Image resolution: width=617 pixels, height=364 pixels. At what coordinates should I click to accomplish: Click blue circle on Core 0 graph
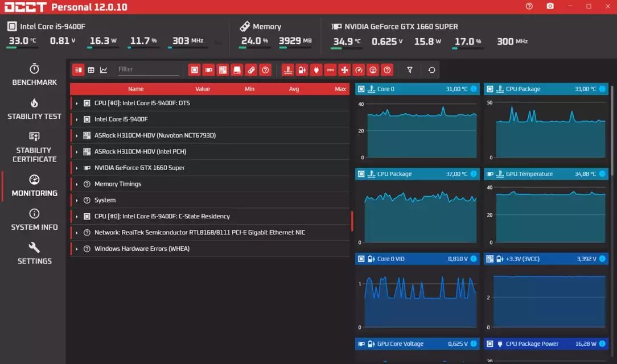point(474,89)
